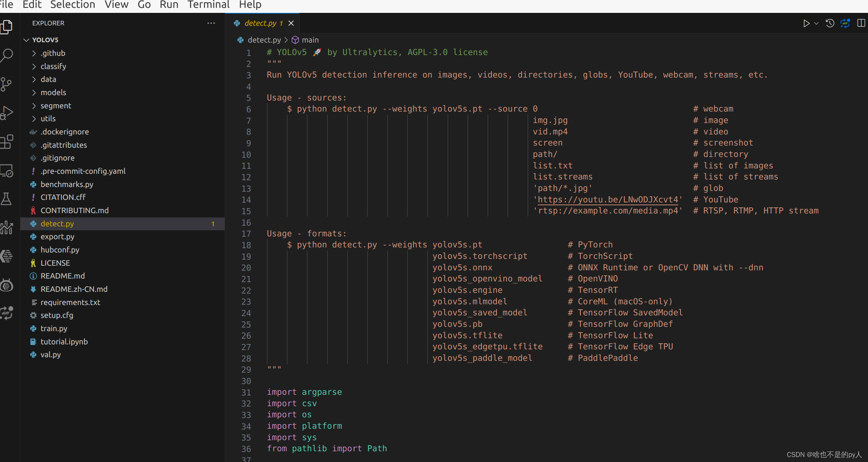Viewport: 868px width, 462px height.
Task: Open the Run and Debug view
Action: click(x=6, y=113)
